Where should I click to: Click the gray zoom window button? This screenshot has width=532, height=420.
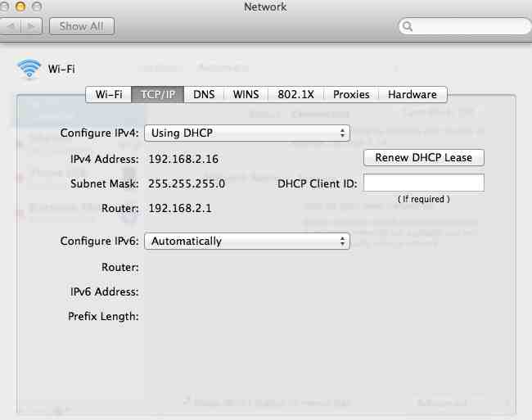tap(37, 7)
